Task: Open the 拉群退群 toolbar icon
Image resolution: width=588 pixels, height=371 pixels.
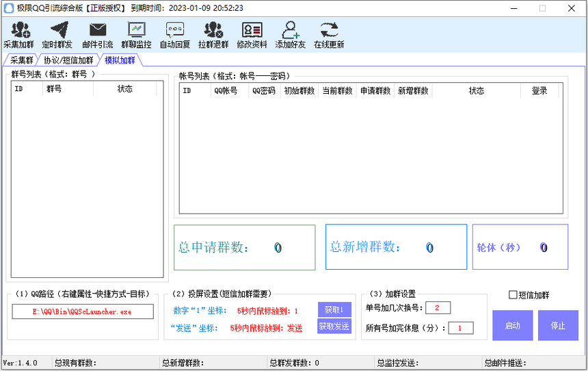Action: pyautogui.click(x=213, y=35)
